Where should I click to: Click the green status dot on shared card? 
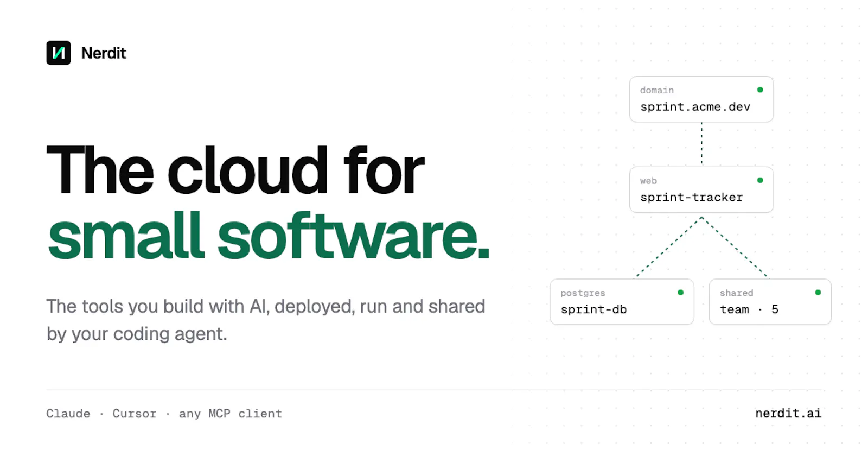tap(818, 293)
